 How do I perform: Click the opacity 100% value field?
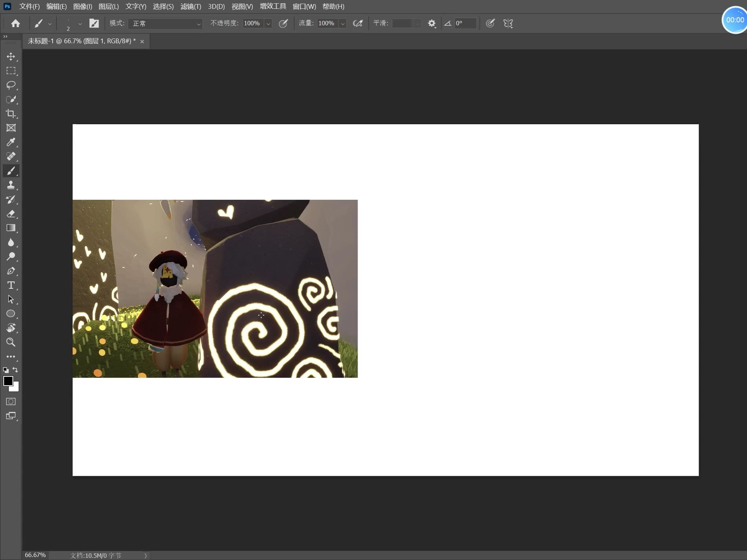[253, 23]
